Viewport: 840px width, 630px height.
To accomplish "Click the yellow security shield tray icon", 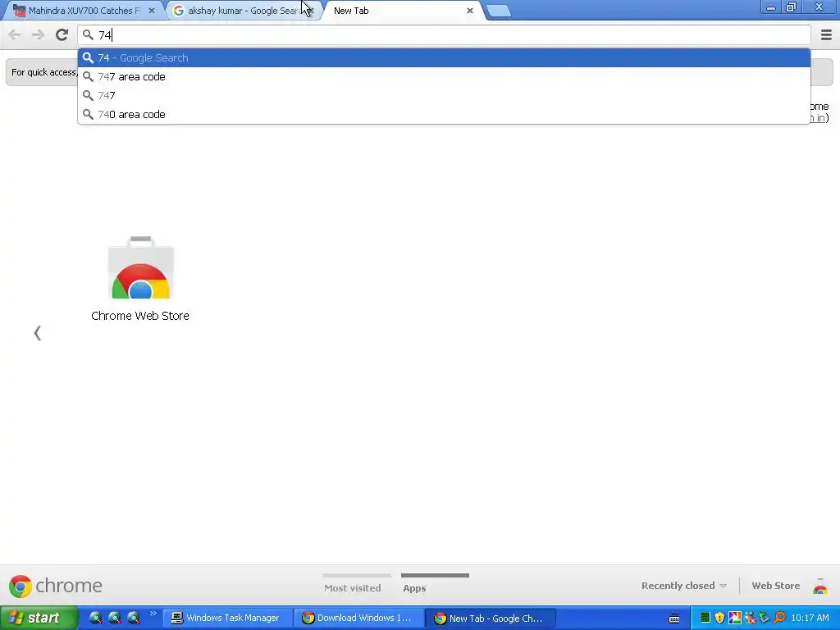I will [x=719, y=618].
